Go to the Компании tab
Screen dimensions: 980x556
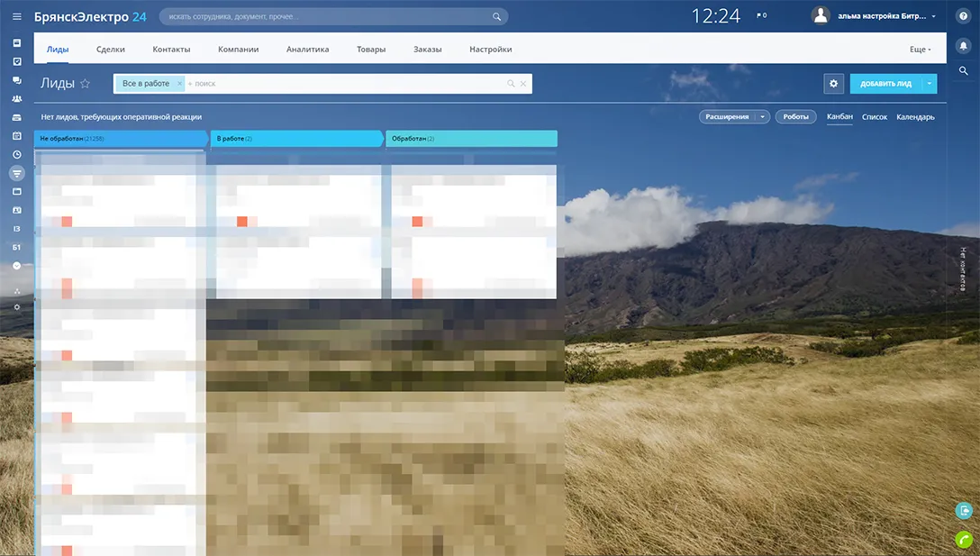point(238,50)
